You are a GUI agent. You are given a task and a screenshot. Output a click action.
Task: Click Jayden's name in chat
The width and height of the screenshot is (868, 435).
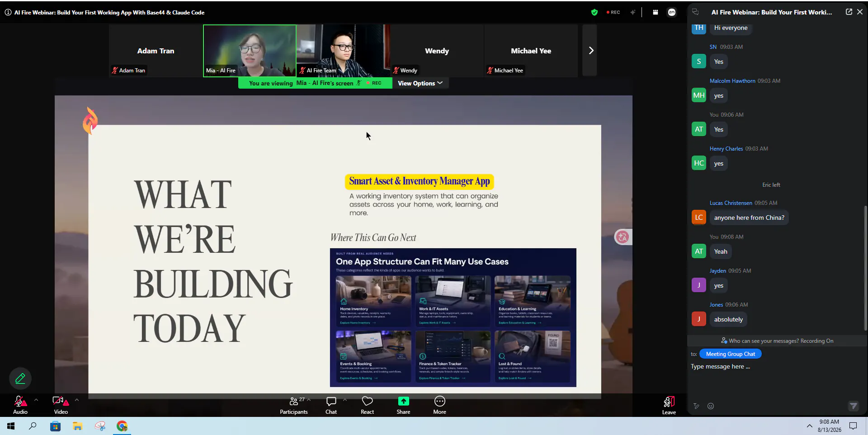[718, 271]
